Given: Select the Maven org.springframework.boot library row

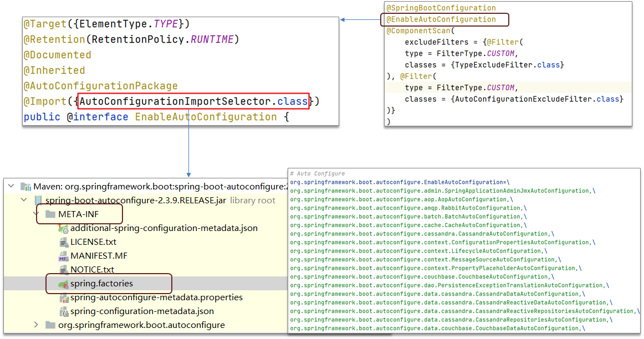Looking at the screenshot, I should click(161, 187).
